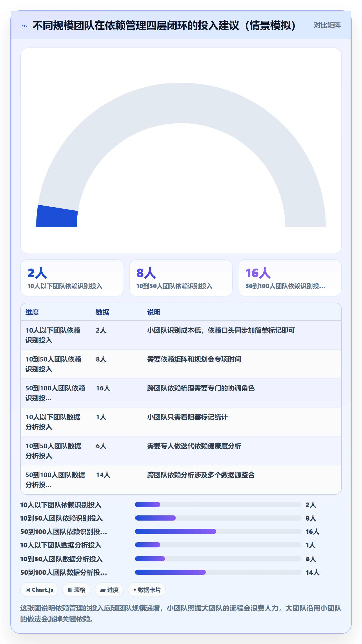Click the summary paragraph starting 这张图说明

coord(181,613)
